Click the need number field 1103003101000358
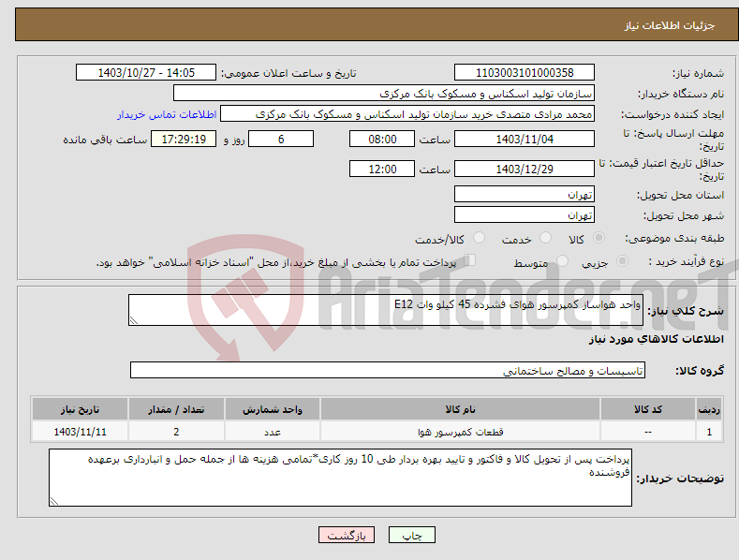This screenshot has height=560, width=739. [525, 73]
